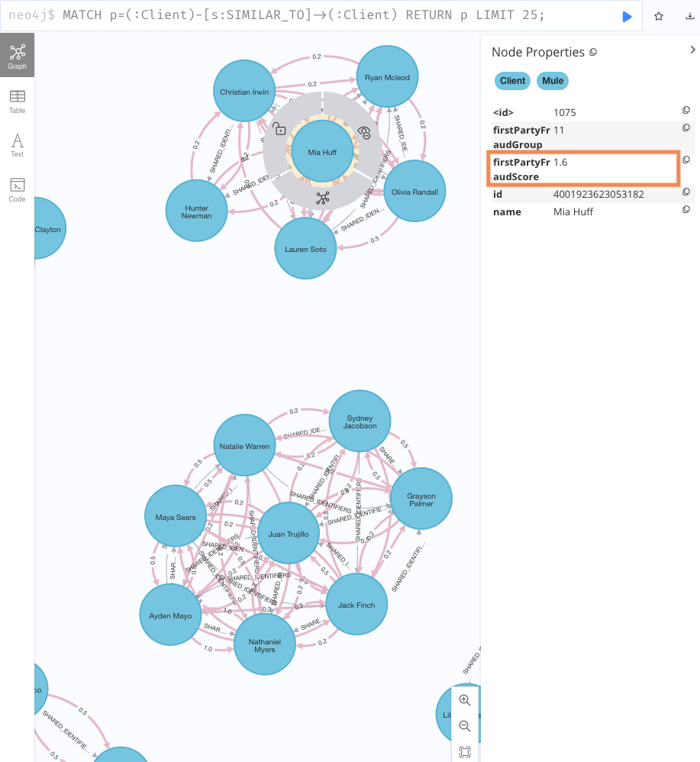Zoom in on the graph
Screen dimensions: 700x762
(464, 700)
